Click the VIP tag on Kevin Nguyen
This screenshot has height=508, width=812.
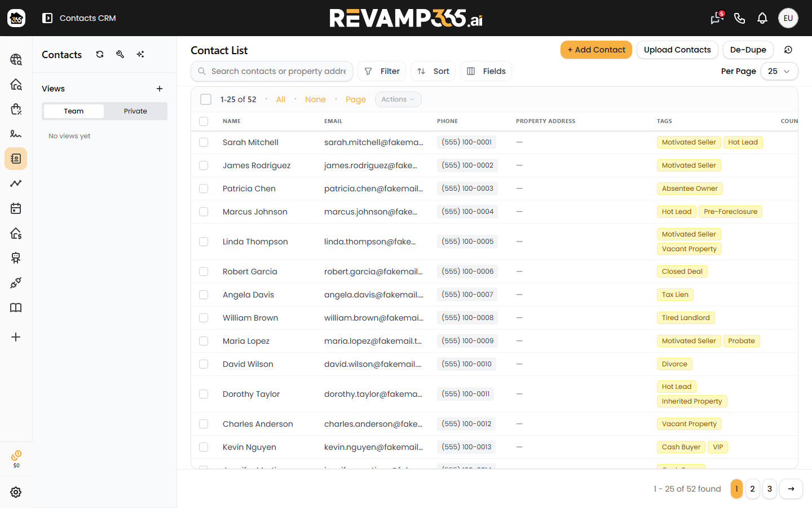pyautogui.click(x=718, y=447)
